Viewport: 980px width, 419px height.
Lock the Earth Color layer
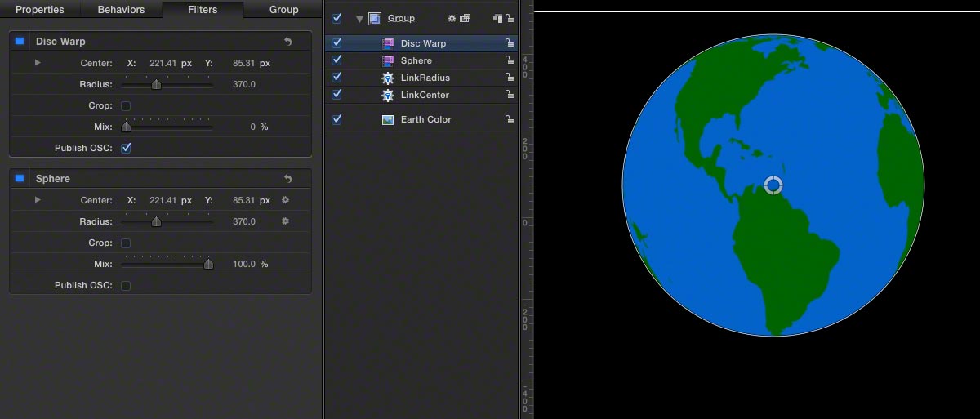click(510, 119)
